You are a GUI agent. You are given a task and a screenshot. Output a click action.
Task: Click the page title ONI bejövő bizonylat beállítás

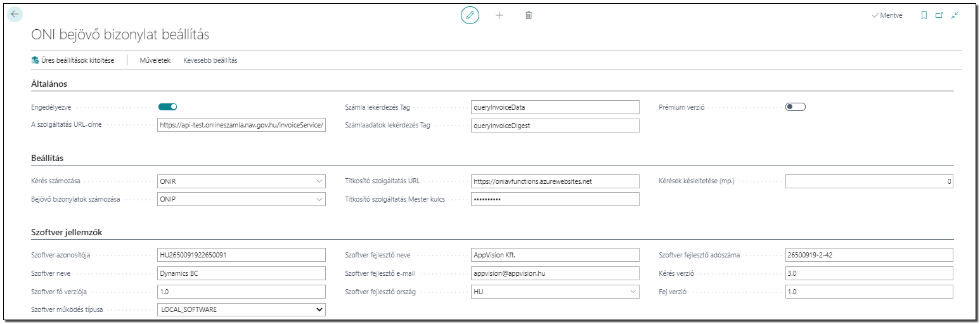coord(120,34)
